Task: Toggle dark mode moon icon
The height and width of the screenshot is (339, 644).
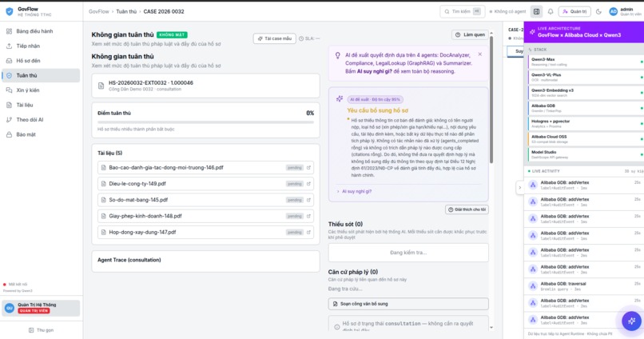Action: 598,11
